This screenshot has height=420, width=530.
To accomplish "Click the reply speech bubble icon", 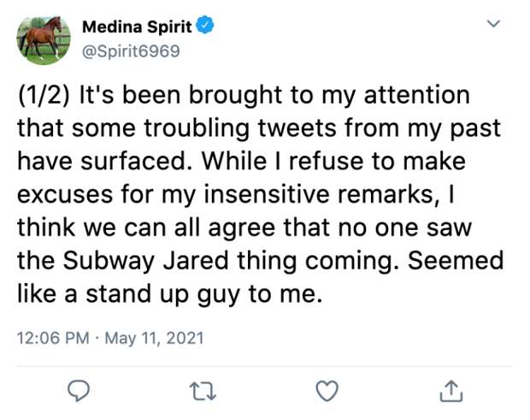I will click(x=78, y=391).
